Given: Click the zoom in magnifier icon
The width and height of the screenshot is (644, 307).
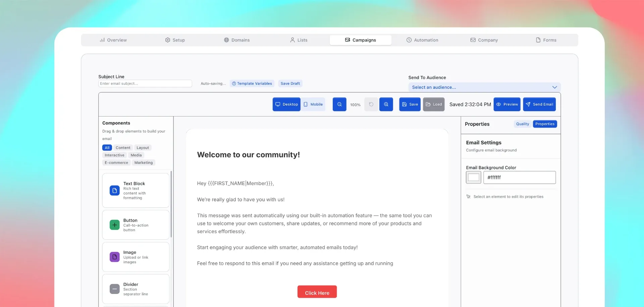Looking at the screenshot, I should [x=386, y=104].
